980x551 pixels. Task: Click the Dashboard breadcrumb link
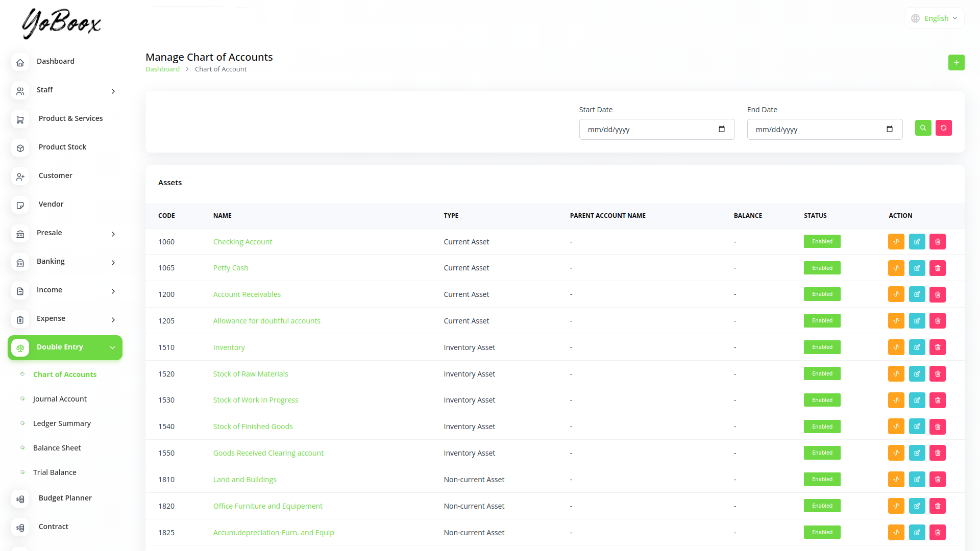tap(162, 69)
